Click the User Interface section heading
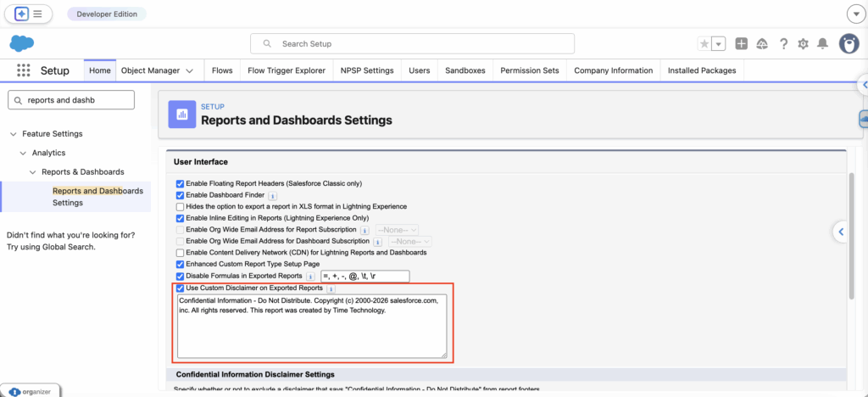 [201, 162]
